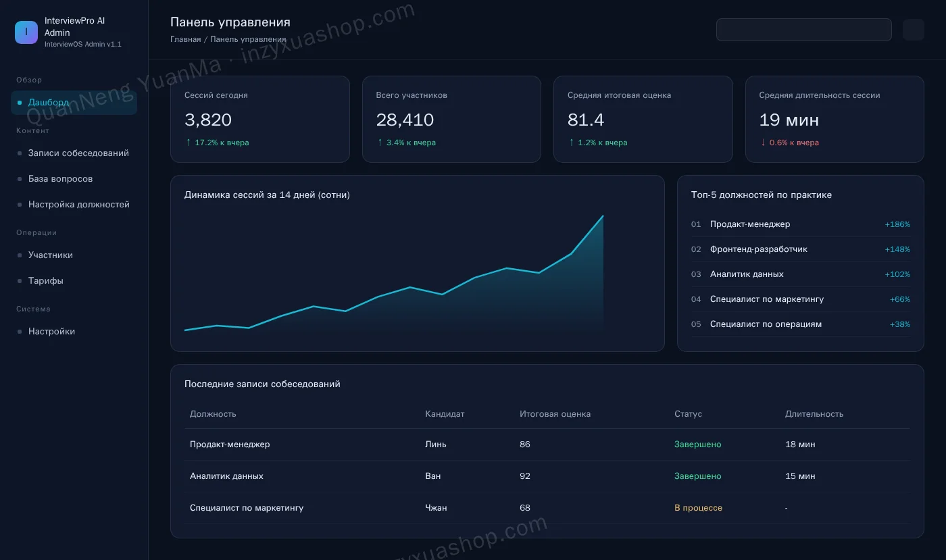Open the Аналитик данных interview record row
The height and width of the screenshot is (560, 946).
(x=547, y=476)
